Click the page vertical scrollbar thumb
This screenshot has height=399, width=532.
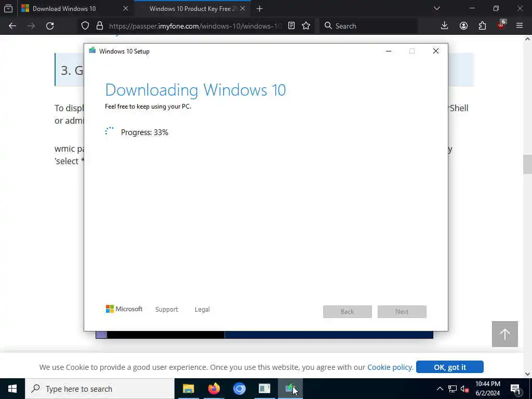528,164
